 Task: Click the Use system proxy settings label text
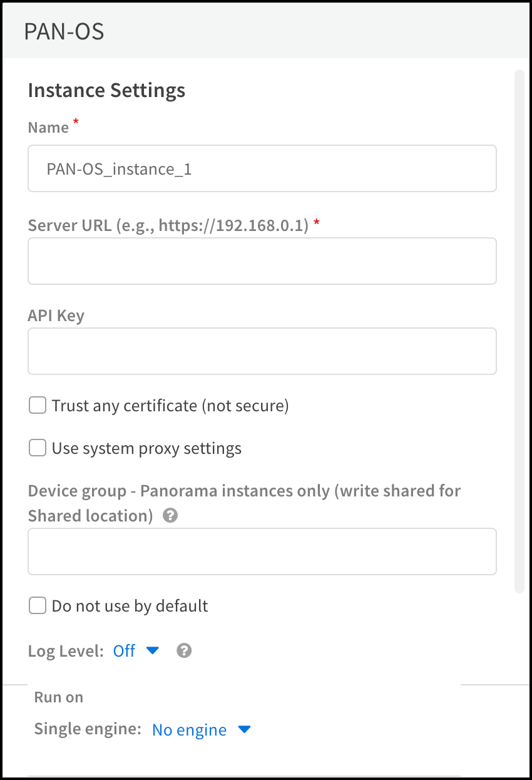click(x=146, y=448)
